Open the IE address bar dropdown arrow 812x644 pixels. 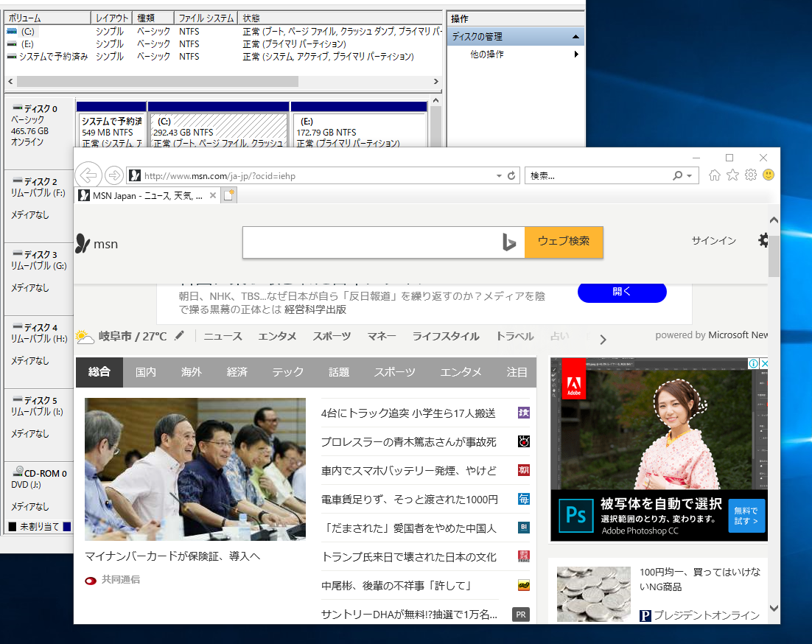pyautogui.click(x=499, y=176)
